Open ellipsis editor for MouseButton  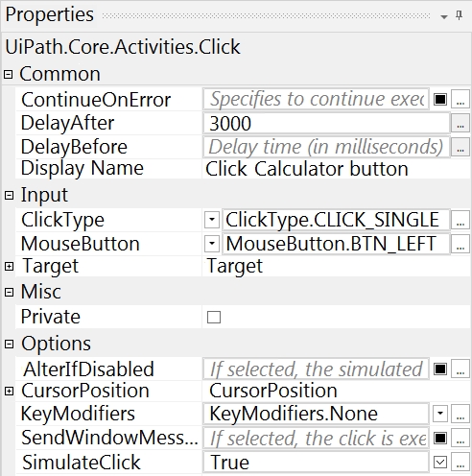click(x=460, y=244)
